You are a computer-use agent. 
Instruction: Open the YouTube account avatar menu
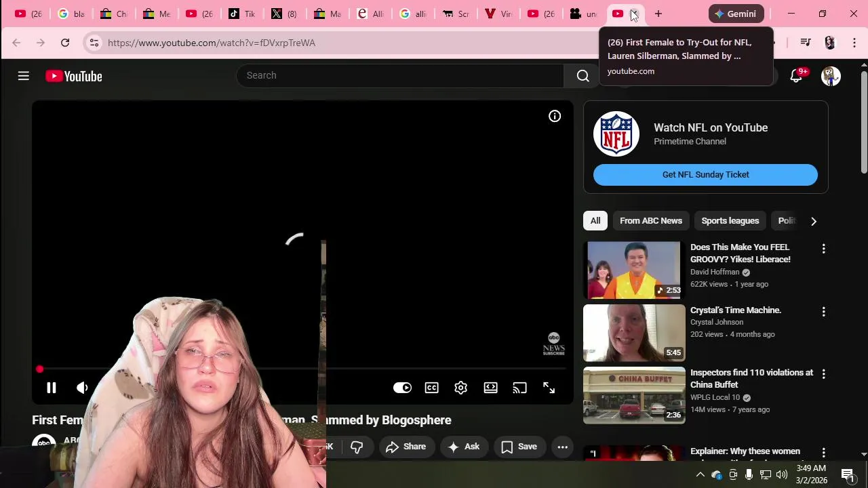[831, 76]
